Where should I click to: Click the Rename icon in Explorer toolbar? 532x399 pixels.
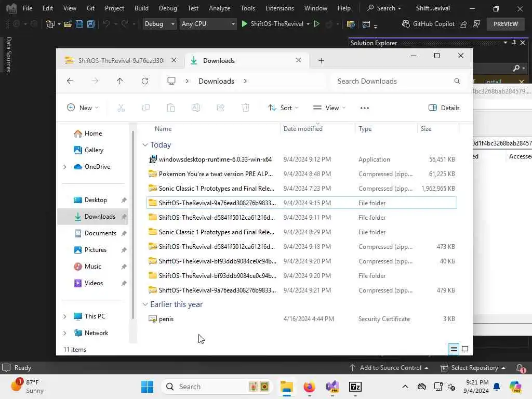pos(196,108)
